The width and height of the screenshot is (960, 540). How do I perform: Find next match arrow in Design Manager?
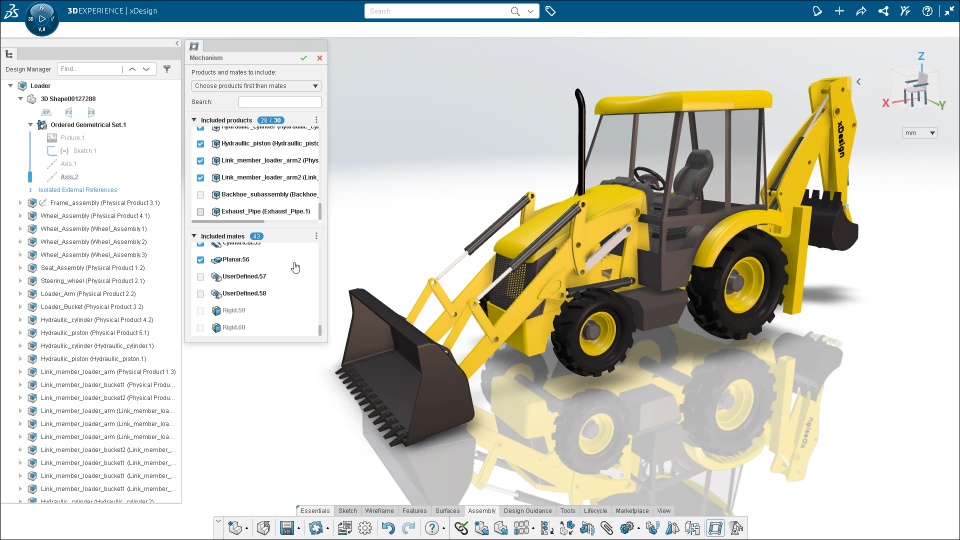pyautogui.click(x=146, y=69)
